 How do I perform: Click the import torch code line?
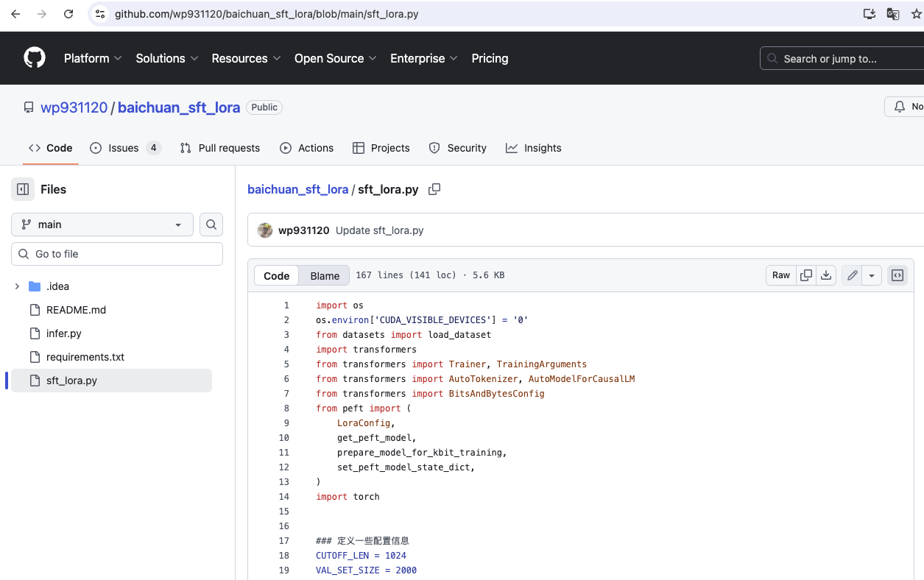[x=348, y=497]
